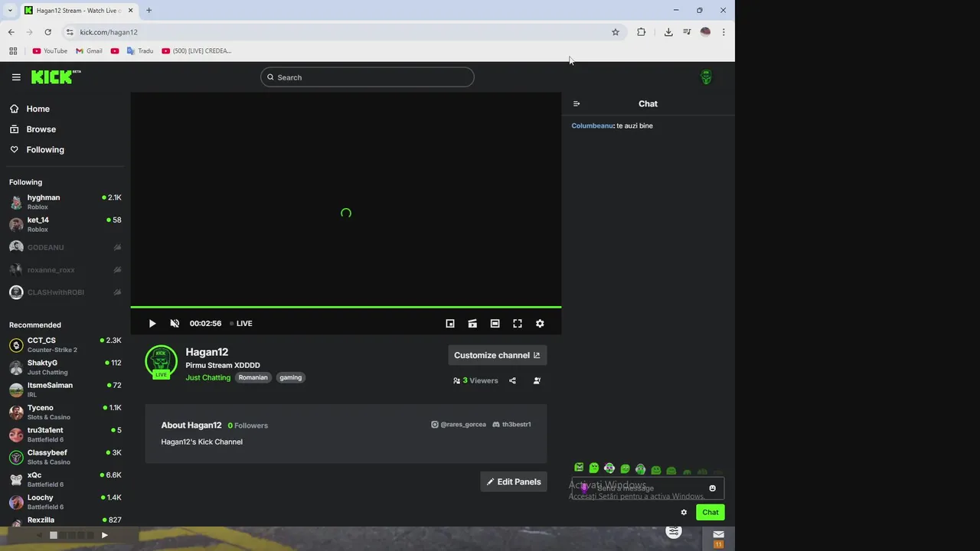Click the Viewers count
Screen dimensions: 980x551
click(475, 380)
